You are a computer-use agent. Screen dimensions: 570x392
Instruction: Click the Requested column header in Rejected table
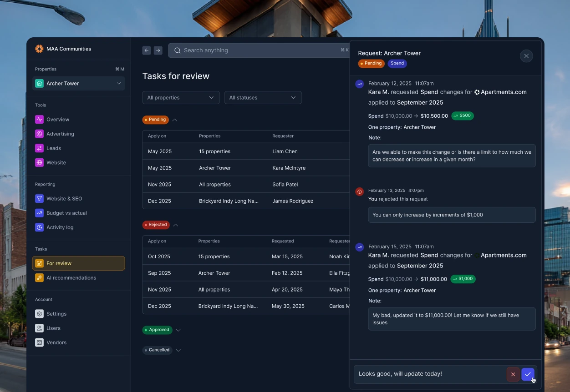click(x=283, y=241)
